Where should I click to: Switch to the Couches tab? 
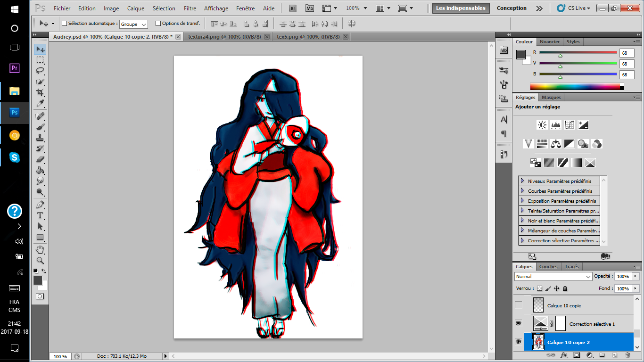pyautogui.click(x=548, y=267)
